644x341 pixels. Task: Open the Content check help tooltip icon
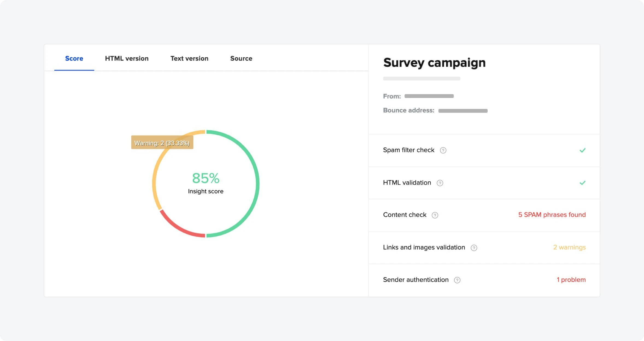(x=435, y=215)
